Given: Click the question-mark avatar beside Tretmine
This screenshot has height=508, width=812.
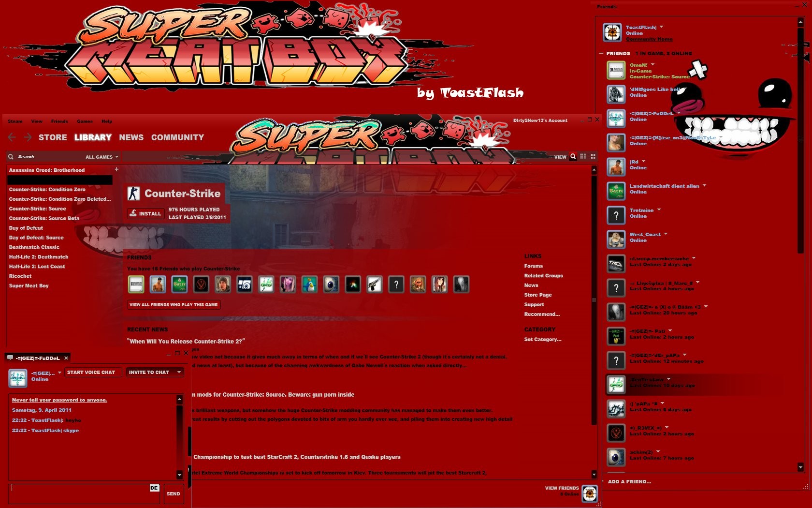Looking at the screenshot, I should click(x=616, y=215).
